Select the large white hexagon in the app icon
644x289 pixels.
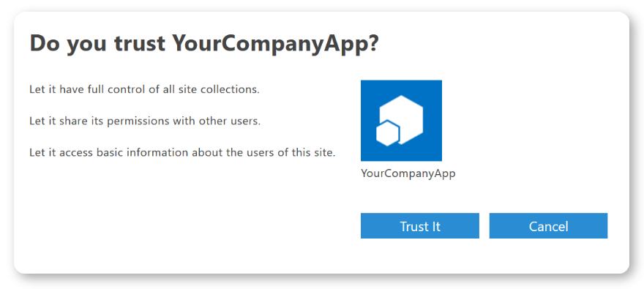[x=402, y=119]
